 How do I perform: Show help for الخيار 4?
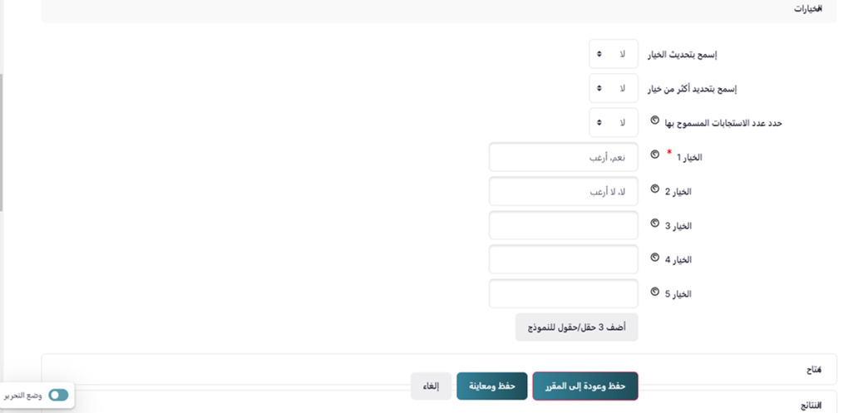click(x=655, y=258)
